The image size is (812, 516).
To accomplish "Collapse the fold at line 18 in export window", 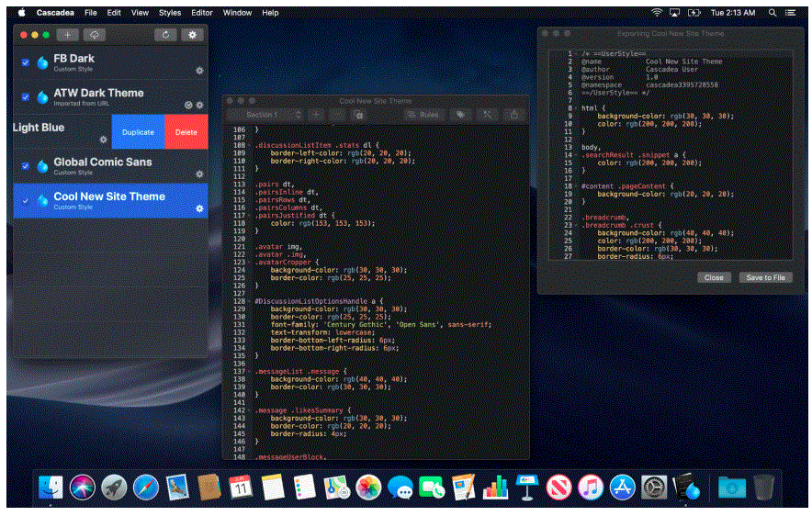I will click(576, 185).
